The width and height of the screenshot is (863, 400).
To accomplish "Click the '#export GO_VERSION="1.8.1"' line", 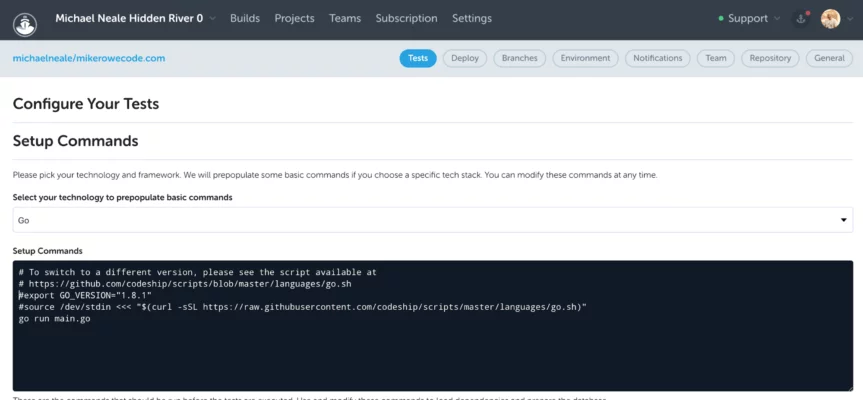I will tap(85, 295).
